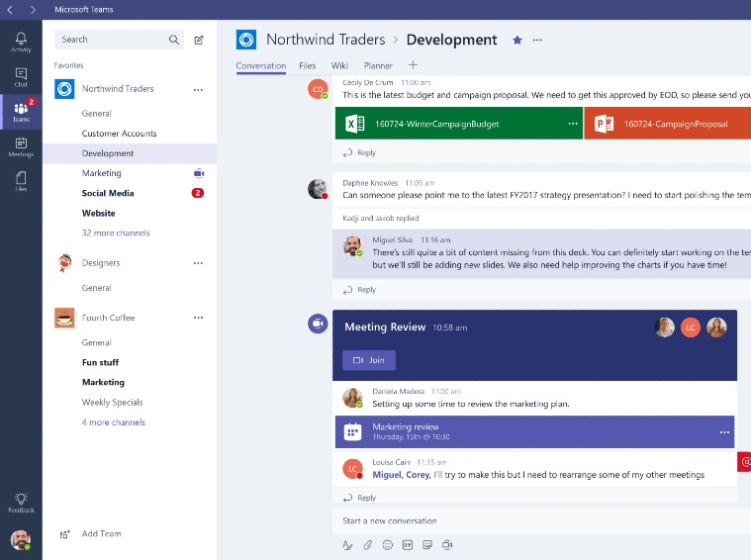The image size is (751, 560).
Task: Start a video meeting from compose bar
Action: click(x=447, y=545)
